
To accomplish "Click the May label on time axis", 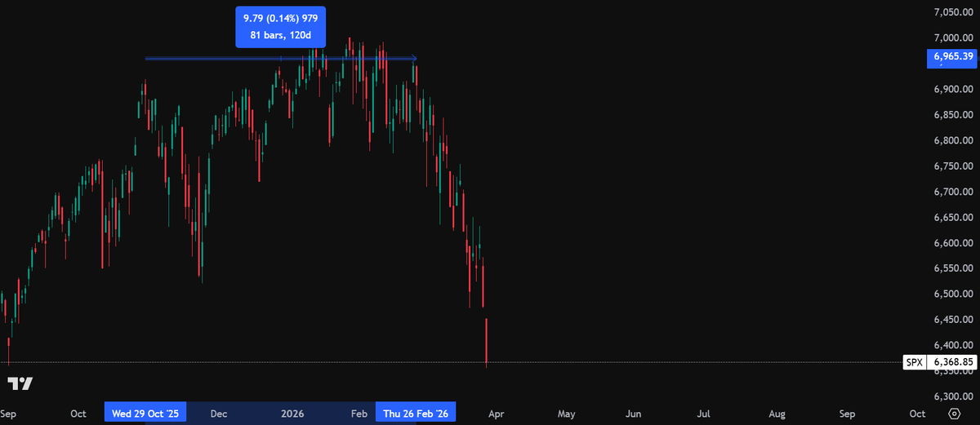I will pyautogui.click(x=566, y=414).
